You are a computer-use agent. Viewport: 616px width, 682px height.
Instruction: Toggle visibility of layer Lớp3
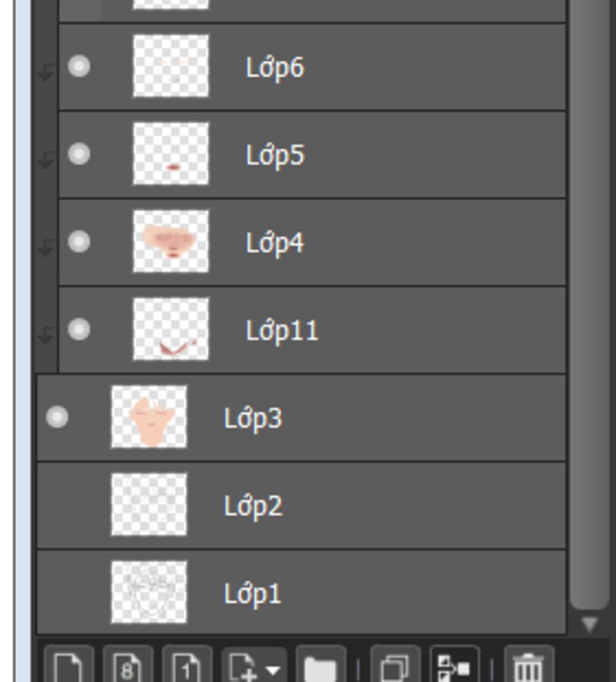(57, 417)
